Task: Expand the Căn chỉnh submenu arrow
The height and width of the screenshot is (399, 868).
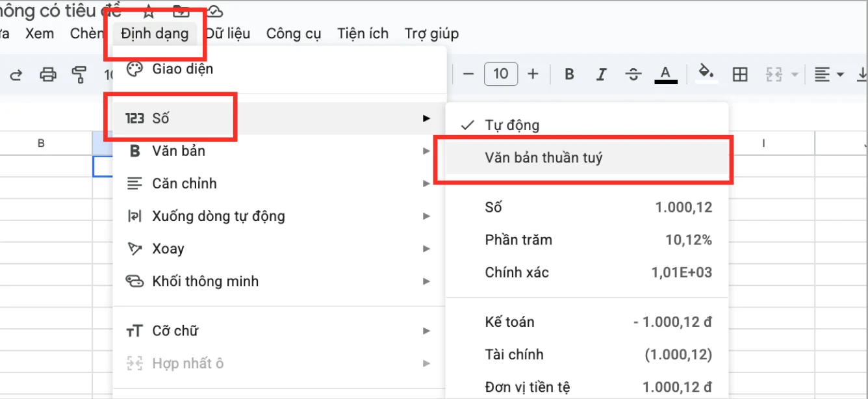Action: click(x=426, y=183)
